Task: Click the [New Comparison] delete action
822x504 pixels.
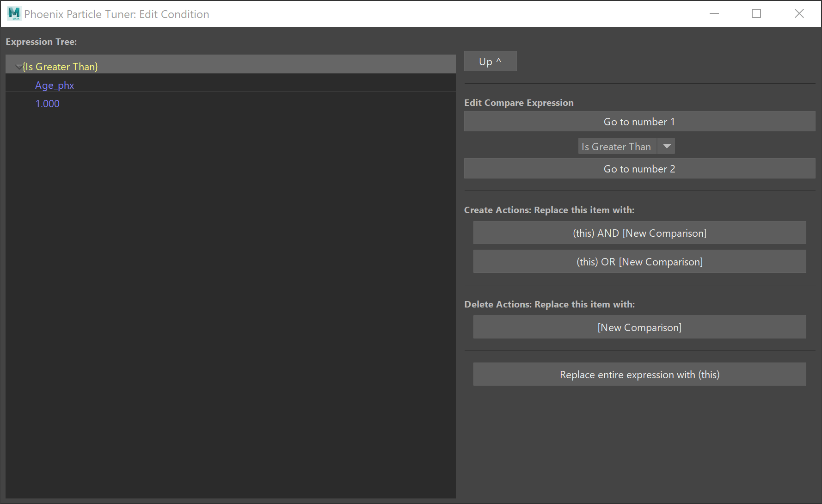Action: [640, 327]
